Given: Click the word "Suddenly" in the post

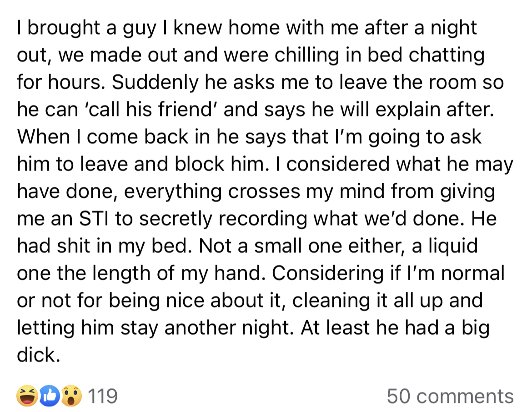Looking at the screenshot, I should point(155,83).
